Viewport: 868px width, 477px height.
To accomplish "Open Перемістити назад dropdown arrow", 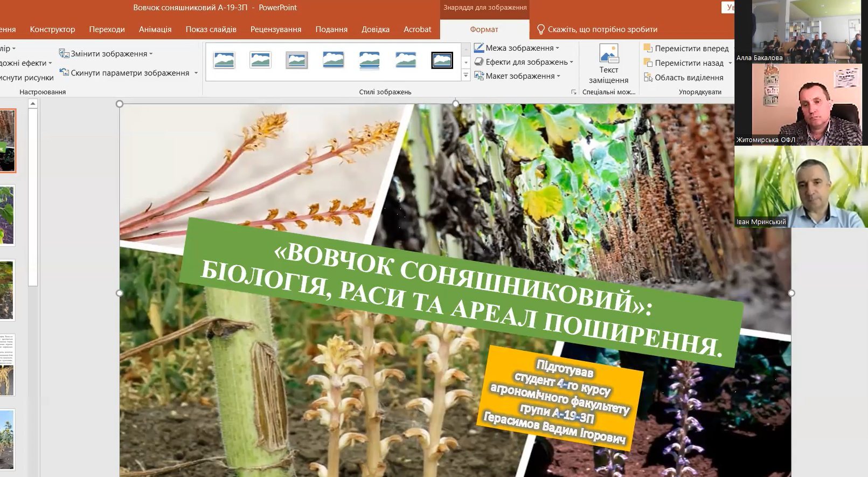I will [x=730, y=63].
